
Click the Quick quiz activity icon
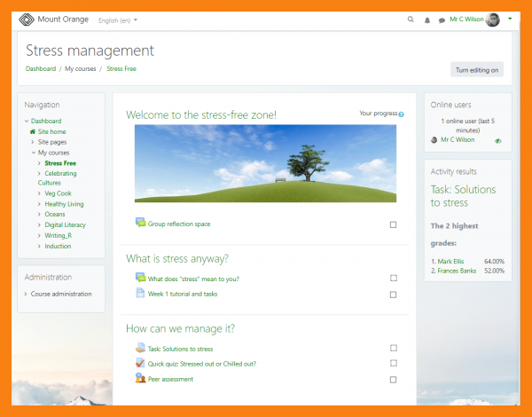140,364
